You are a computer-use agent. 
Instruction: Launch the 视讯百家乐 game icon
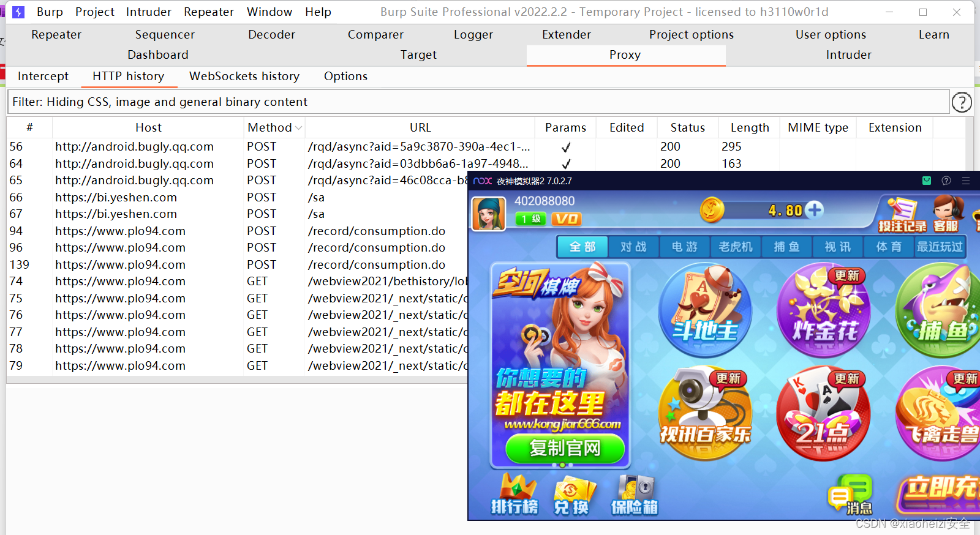[705, 414]
